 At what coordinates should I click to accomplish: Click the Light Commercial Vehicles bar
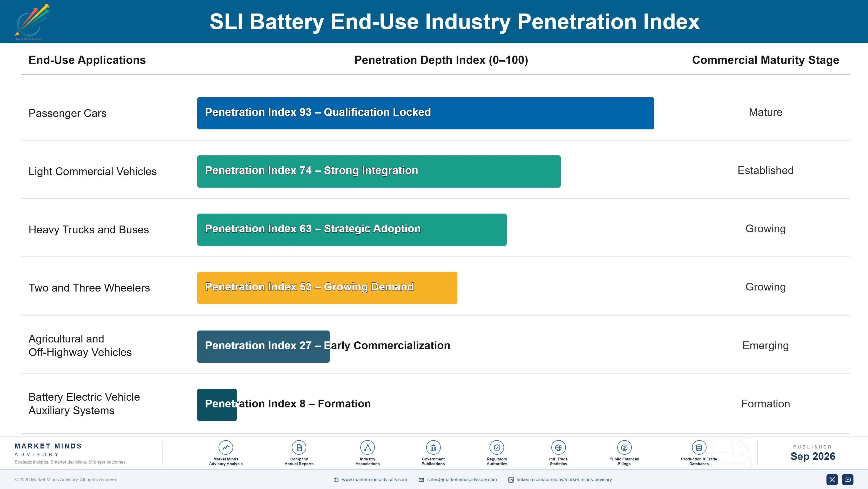point(379,171)
